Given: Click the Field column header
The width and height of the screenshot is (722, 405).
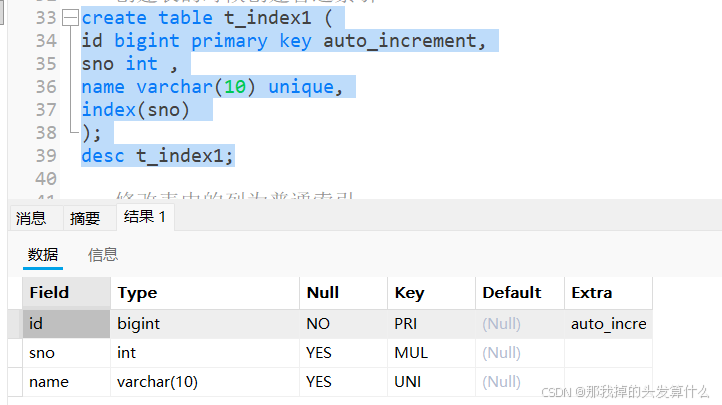Looking at the screenshot, I should click(66, 293).
